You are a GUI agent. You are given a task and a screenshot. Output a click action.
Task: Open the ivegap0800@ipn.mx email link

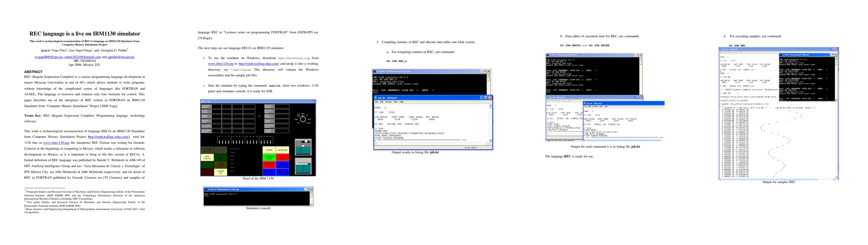point(48,57)
